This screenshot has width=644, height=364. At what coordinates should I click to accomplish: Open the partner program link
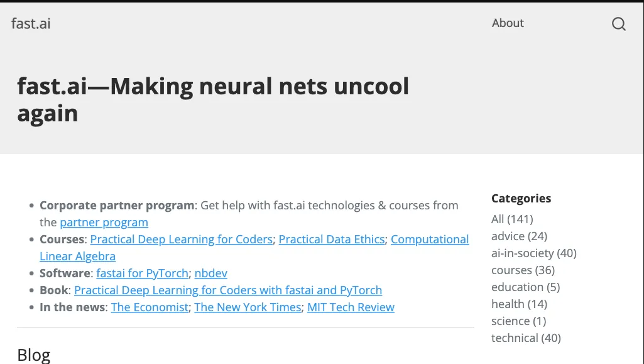pos(104,223)
